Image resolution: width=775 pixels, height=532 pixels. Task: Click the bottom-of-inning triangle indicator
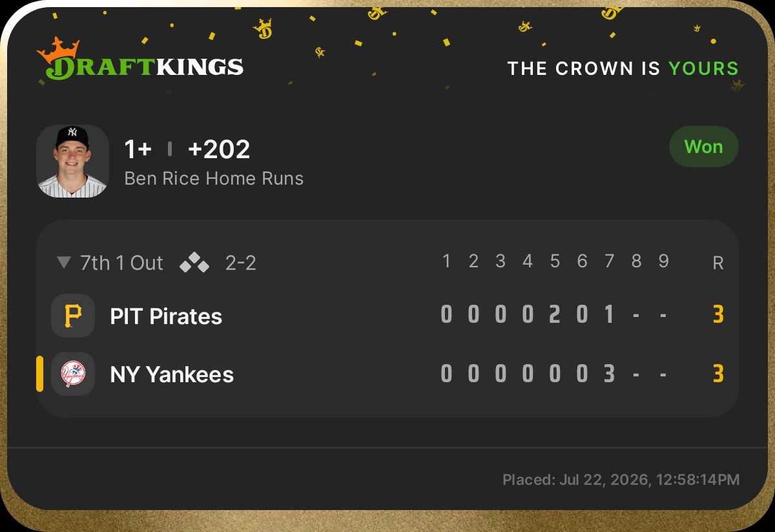pos(63,262)
